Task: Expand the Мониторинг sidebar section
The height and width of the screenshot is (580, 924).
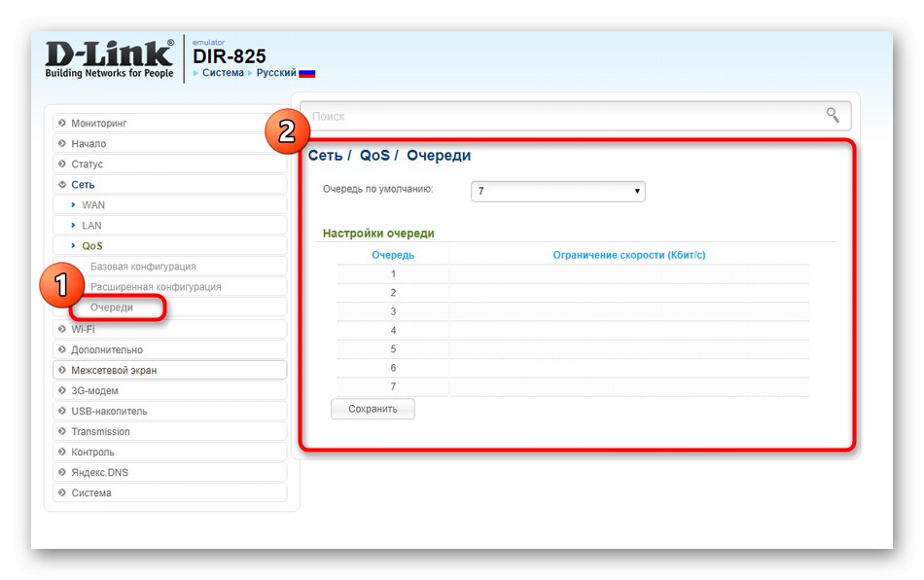Action: (169, 123)
